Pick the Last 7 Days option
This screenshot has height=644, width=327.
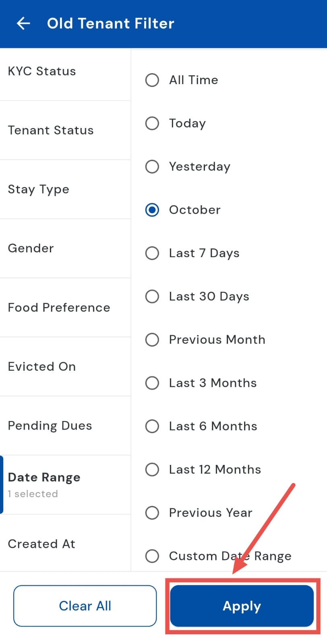[x=152, y=253]
